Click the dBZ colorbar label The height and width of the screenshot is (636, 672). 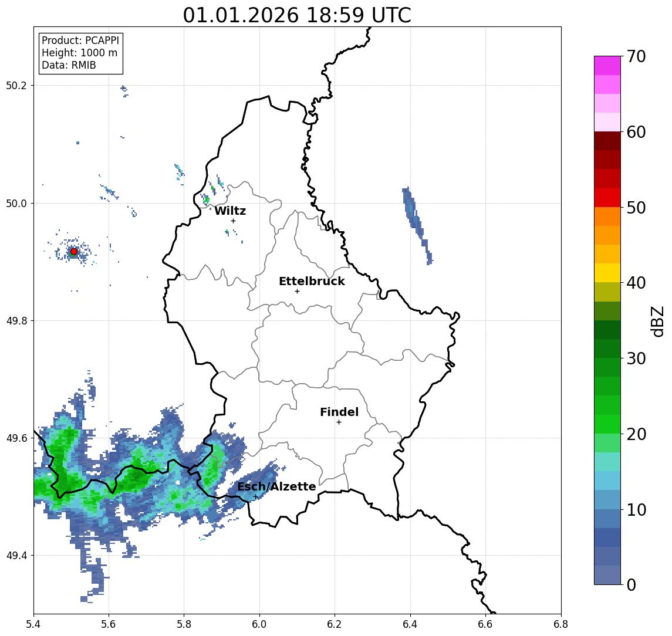(657, 321)
